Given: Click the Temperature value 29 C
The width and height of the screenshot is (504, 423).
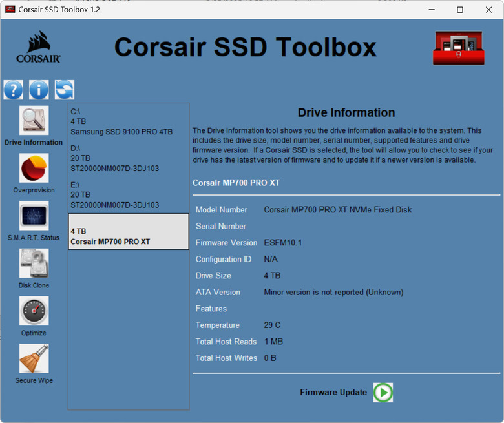Looking at the screenshot, I should coord(272,325).
